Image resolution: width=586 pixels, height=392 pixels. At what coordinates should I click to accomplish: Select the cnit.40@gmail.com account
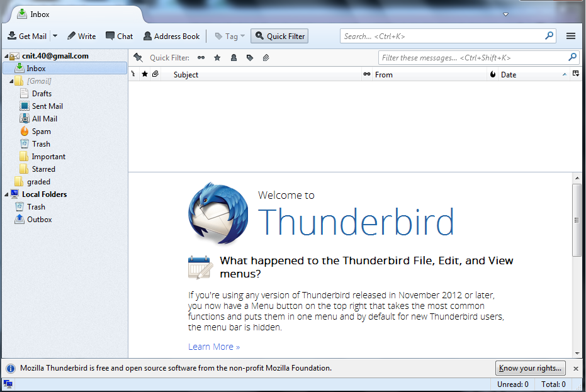click(x=55, y=56)
